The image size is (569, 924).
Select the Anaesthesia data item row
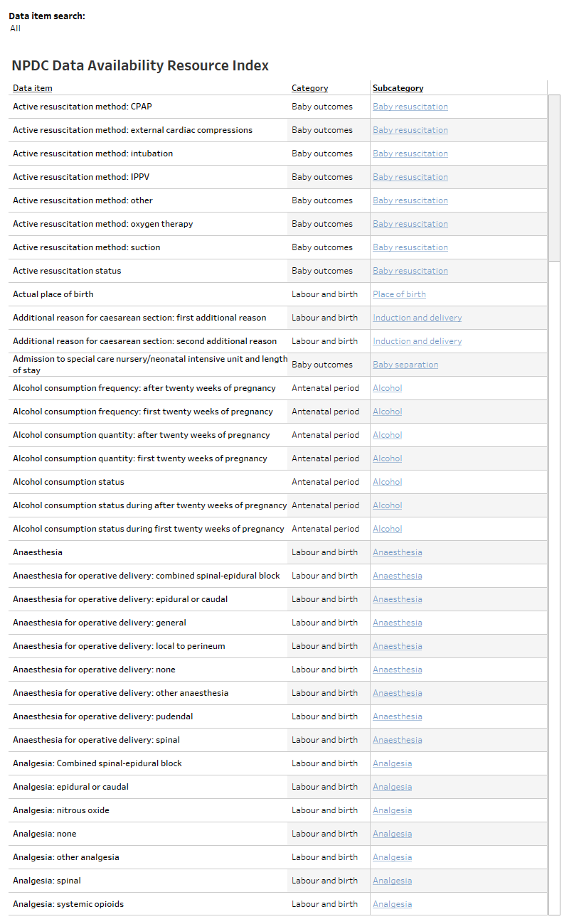coord(36,552)
